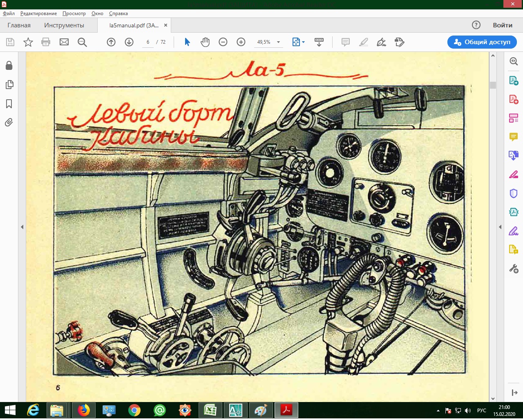Click the Print file icon
The height and width of the screenshot is (420, 523).
[46, 42]
